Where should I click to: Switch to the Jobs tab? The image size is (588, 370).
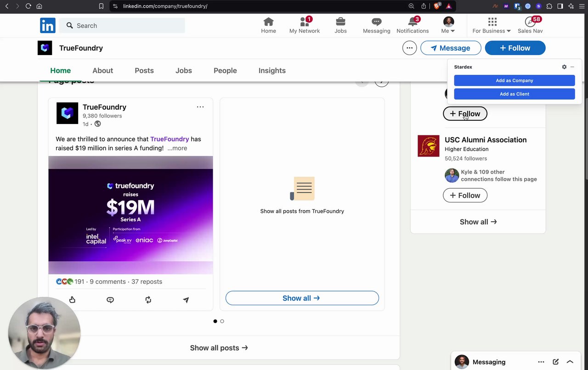click(x=184, y=70)
